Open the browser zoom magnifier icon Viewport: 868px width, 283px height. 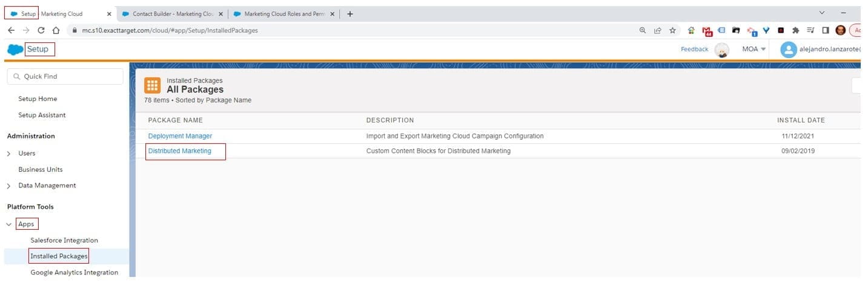(x=643, y=30)
